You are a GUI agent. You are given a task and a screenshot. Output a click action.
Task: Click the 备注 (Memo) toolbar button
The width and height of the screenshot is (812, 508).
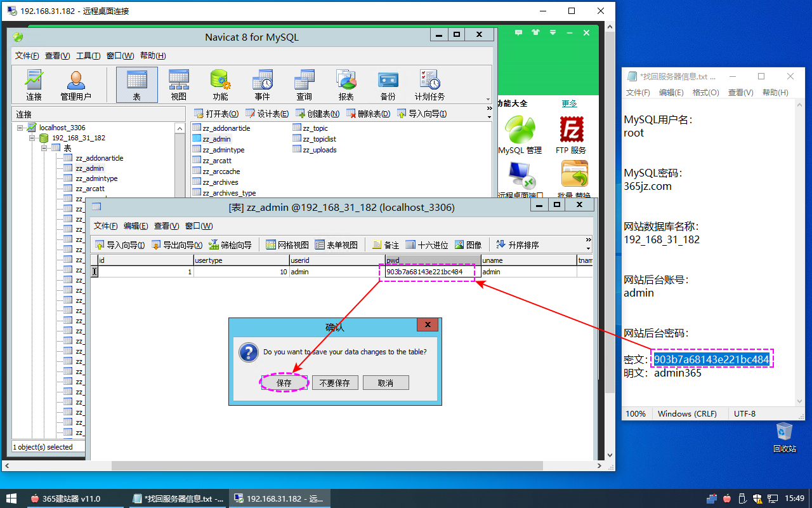(x=386, y=244)
